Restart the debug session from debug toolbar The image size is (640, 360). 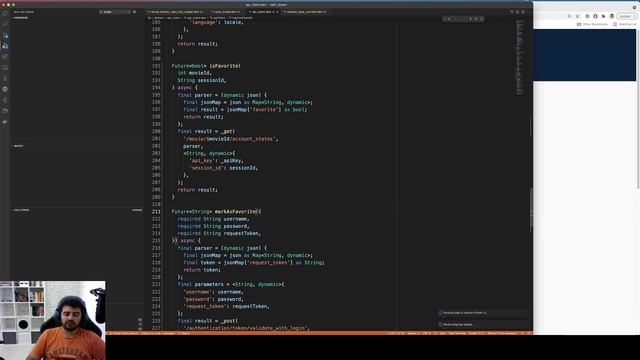click(x=476, y=19)
